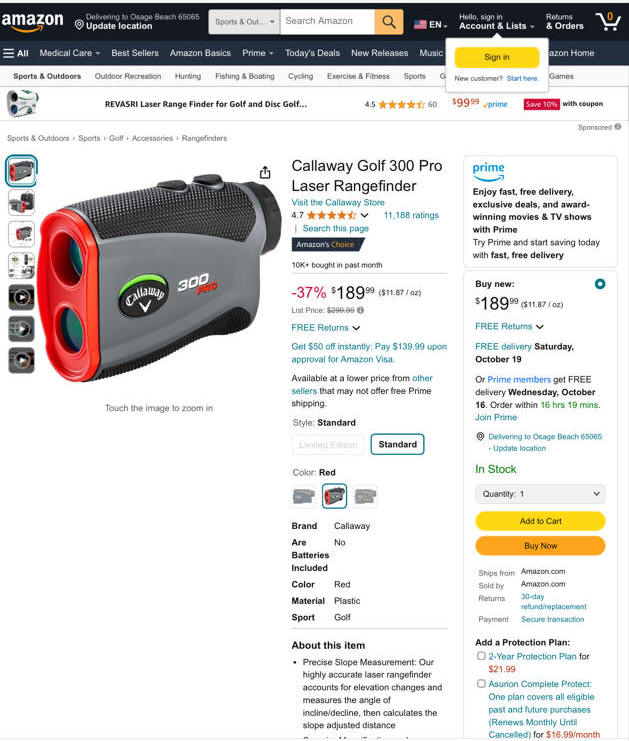Viewport: 629px width, 741px height.
Task: Click the orange search magnifier button
Action: pyautogui.click(x=389, y=22)
